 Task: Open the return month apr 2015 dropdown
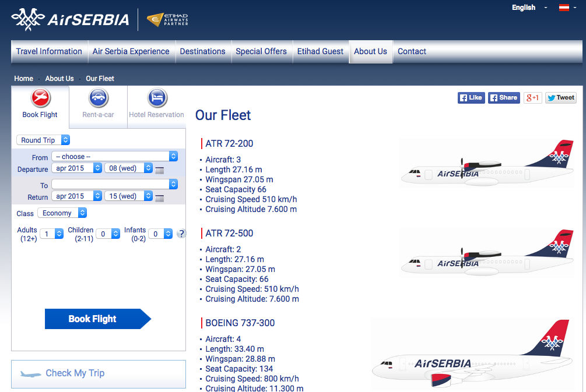pyautogui.click(x=76, y=196)
